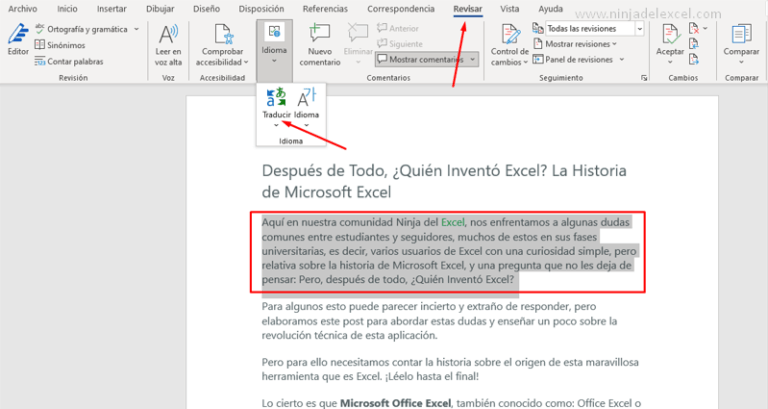Click the Mostrar revisiones page icon
The image size is (768, 409).
pyautogui.click(x=538, y=44)
